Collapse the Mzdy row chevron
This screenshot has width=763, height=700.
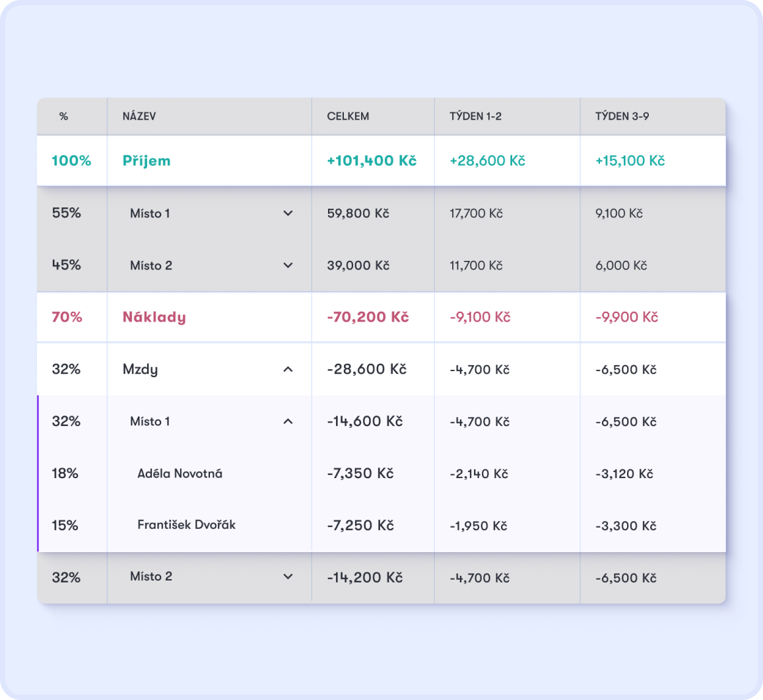click(x=288, y=369)
